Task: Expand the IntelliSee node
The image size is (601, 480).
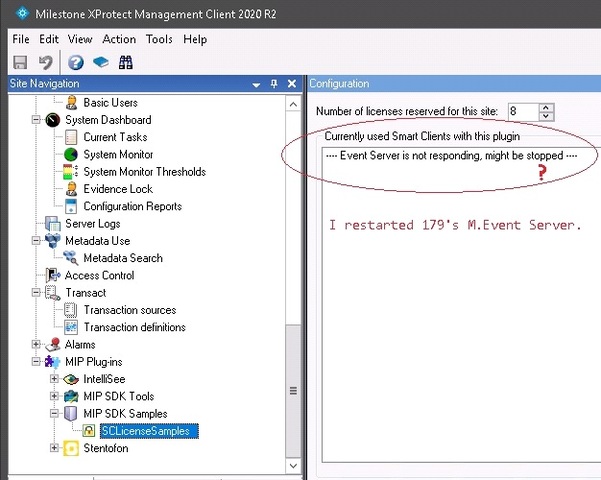Action: click(x=55, y=380)
